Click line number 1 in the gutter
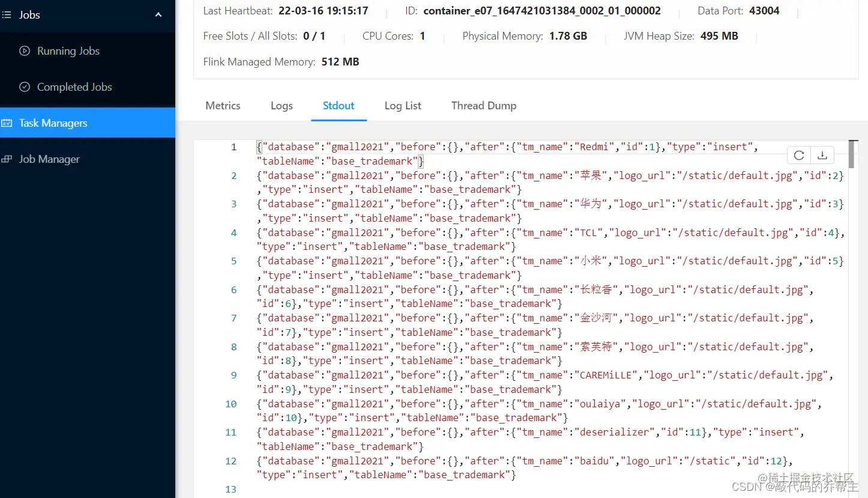This screenshot has width=868, height=498. 234,147
